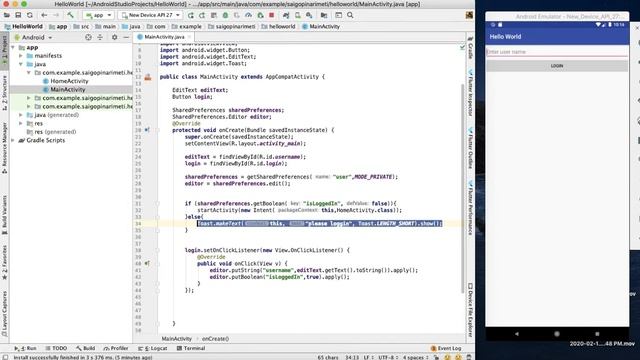The image size is (640, 360).
Task: Open the Profiler gauge icon in the toolbar
Action: [x=248, y=15]
